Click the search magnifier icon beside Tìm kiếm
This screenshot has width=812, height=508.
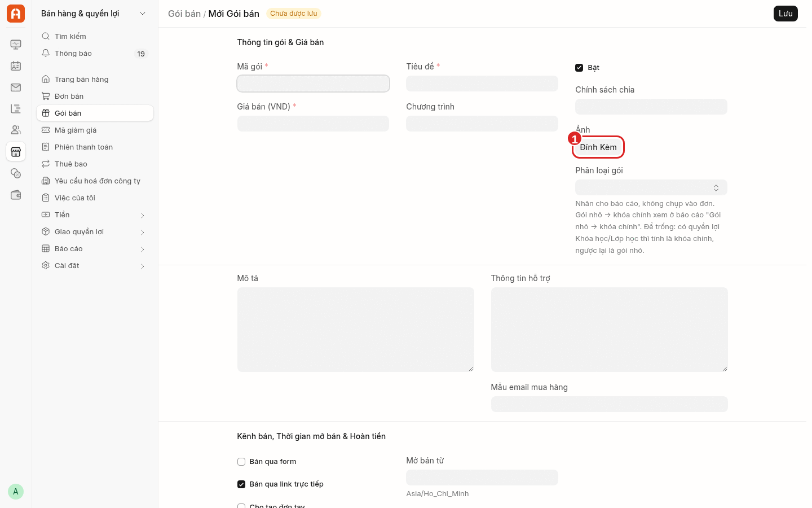[46, 36]
